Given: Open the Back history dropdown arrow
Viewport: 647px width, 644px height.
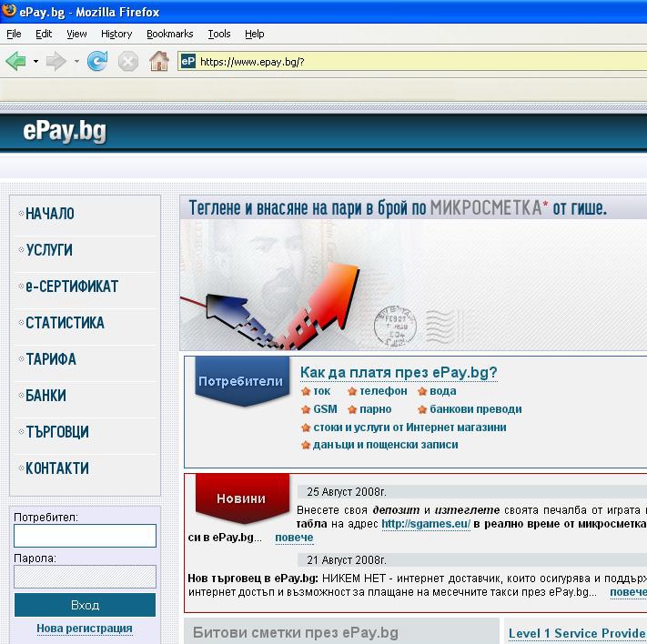Looking at the screenshot, I should tap(35, 62).
